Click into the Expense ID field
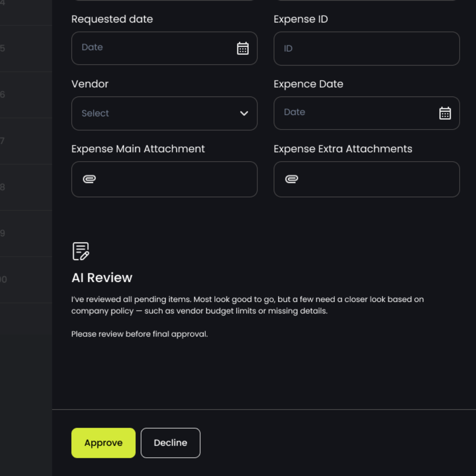The width and height of the screenshot is (476, 476). (x=366, y=49)
